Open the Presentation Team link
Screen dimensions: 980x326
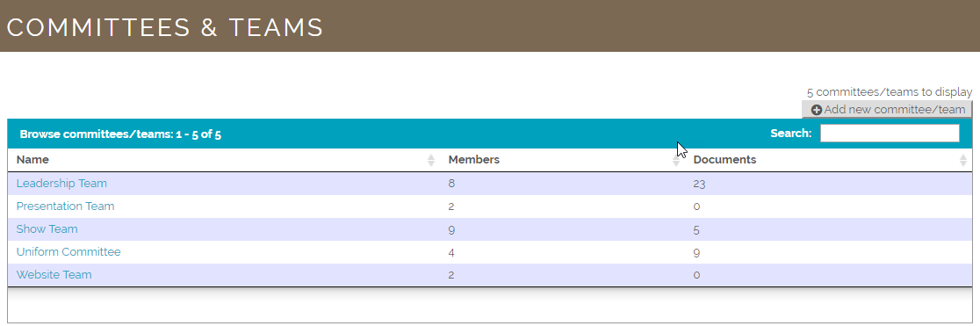(x=65, y=206)
